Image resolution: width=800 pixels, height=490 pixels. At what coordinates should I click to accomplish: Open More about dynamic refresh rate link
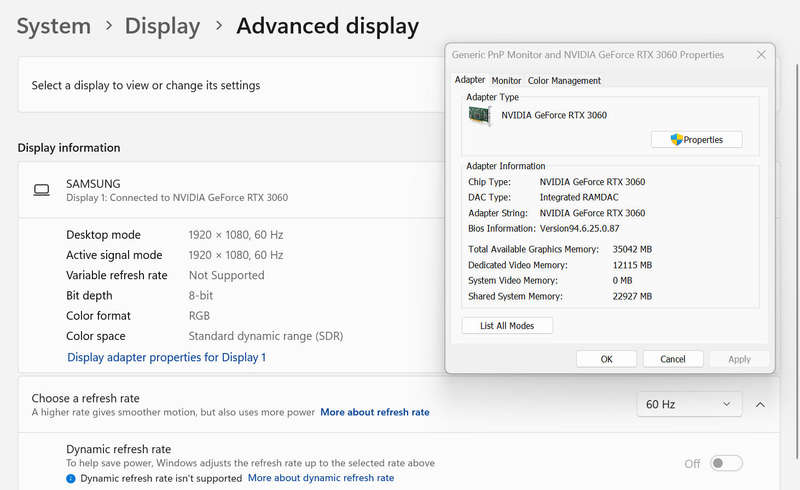(x=321, y=478)
